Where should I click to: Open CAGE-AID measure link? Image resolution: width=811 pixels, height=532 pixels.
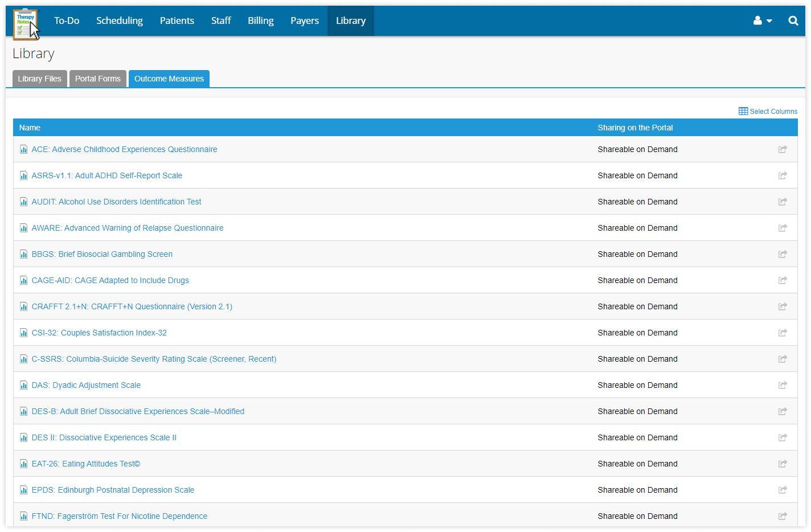click(110, 280)
